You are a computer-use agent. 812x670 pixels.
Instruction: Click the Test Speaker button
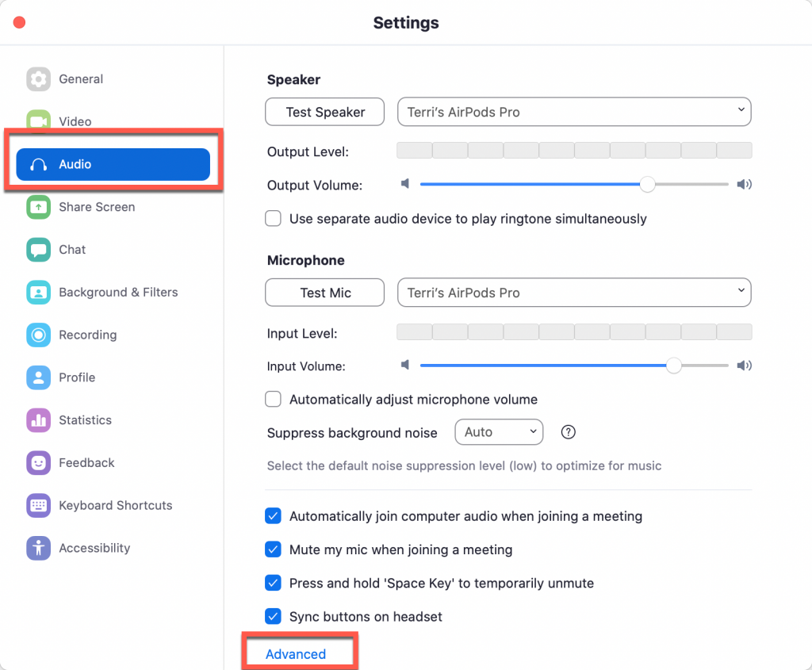click(324, 112)
